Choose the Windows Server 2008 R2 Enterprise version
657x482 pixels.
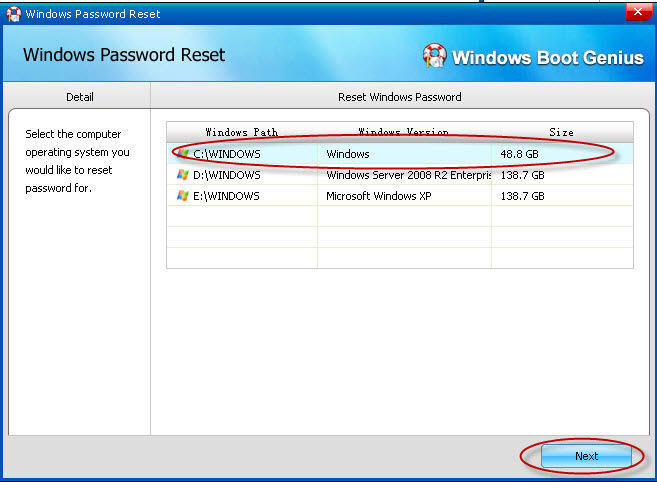(x=408, y=175)
